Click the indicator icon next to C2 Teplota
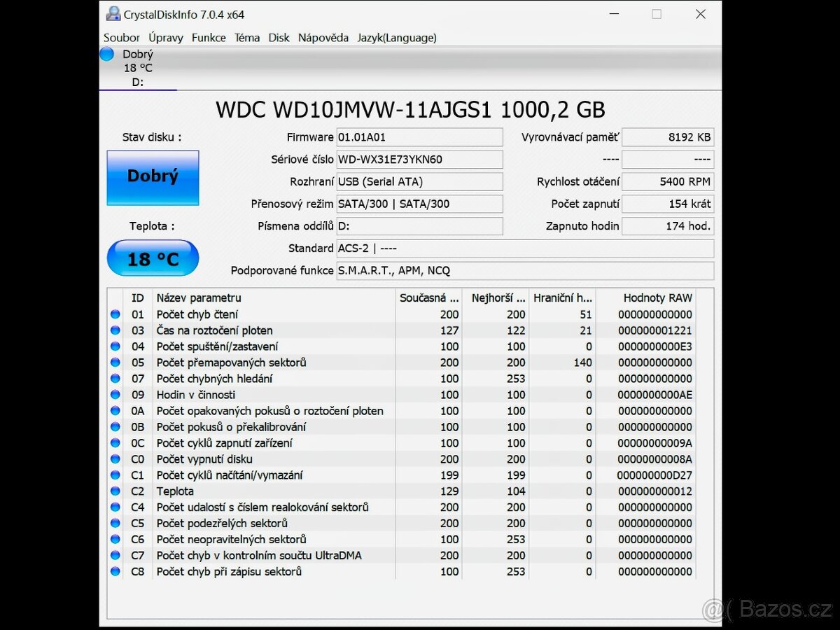This screenshot has width=840, height=630. (114, 491)
